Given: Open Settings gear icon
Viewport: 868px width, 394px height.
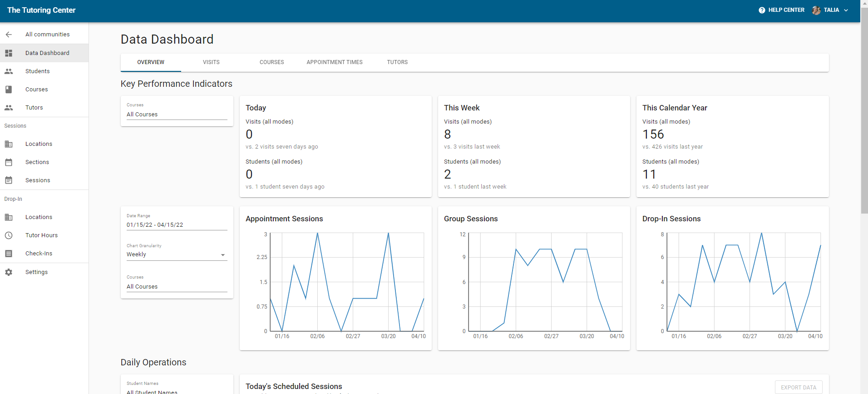Looking at the screenshot, I should 9,272.
